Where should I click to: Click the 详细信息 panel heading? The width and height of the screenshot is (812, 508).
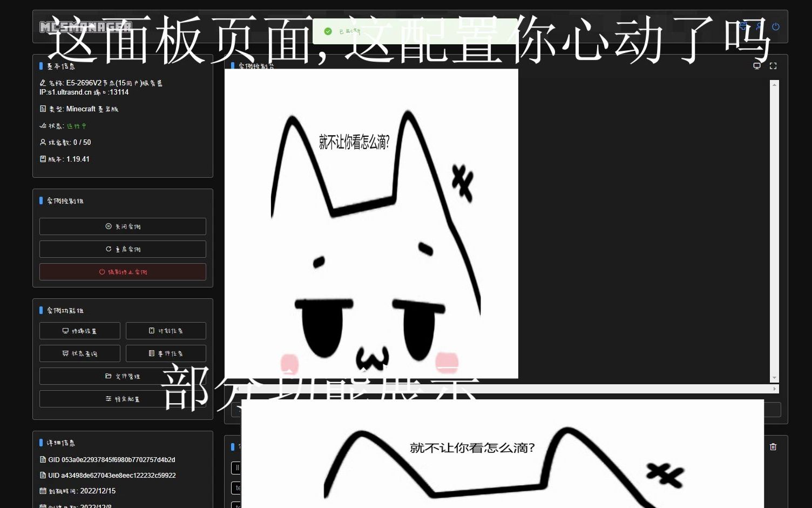[x=61, y=443]
